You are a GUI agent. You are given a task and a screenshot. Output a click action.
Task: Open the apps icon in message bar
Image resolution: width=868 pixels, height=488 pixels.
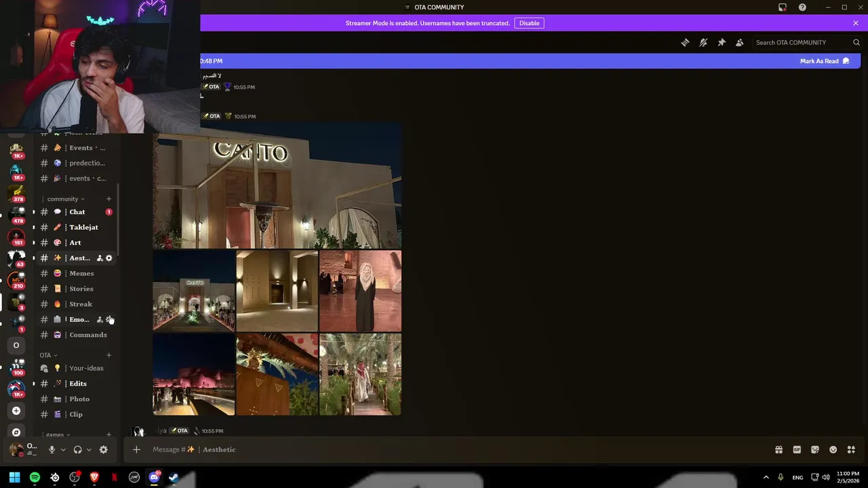coord(851,449)
